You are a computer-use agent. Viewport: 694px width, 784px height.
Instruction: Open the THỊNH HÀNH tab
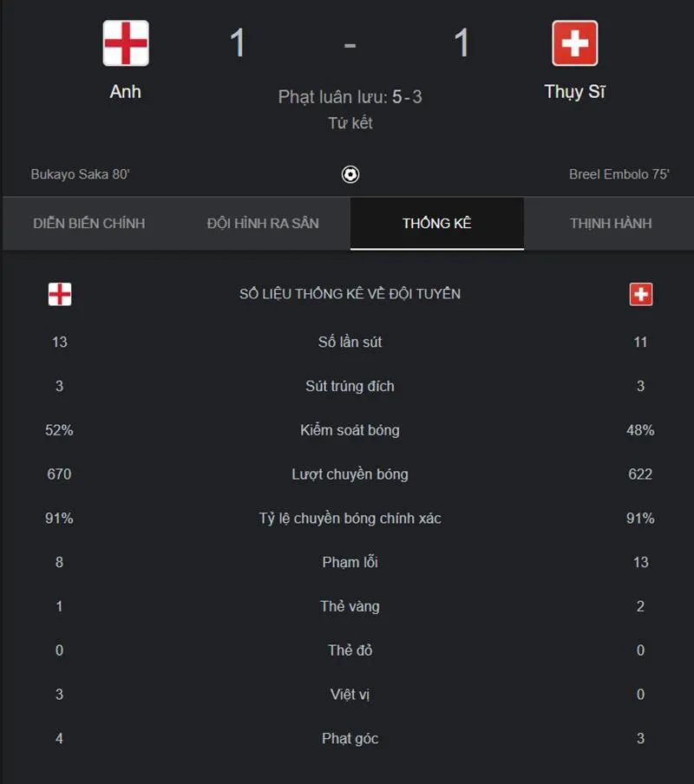(x=611, y=224)
